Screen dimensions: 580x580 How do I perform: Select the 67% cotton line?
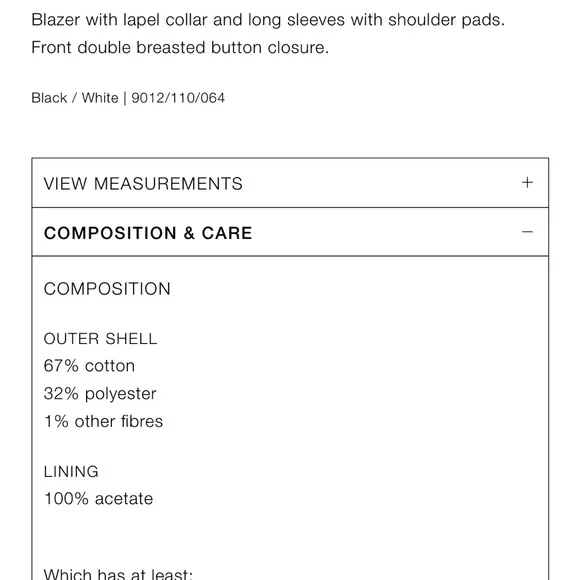89,366
